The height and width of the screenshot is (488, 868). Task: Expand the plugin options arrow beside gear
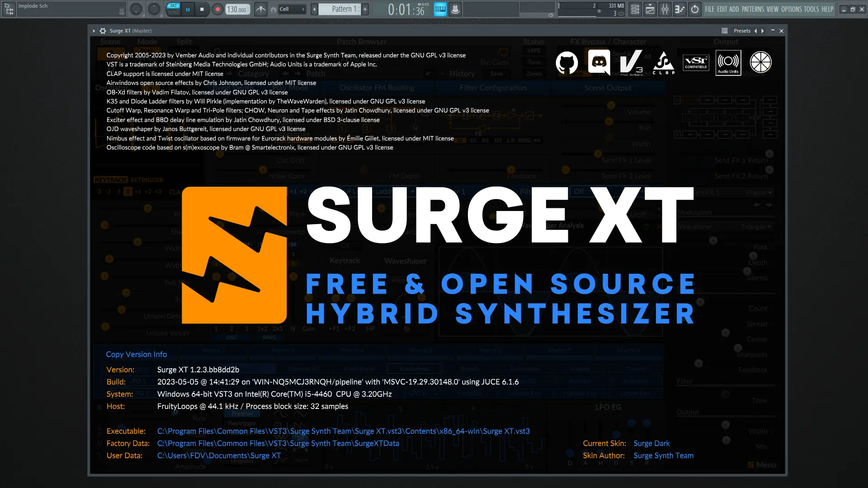tap(94, 31)
